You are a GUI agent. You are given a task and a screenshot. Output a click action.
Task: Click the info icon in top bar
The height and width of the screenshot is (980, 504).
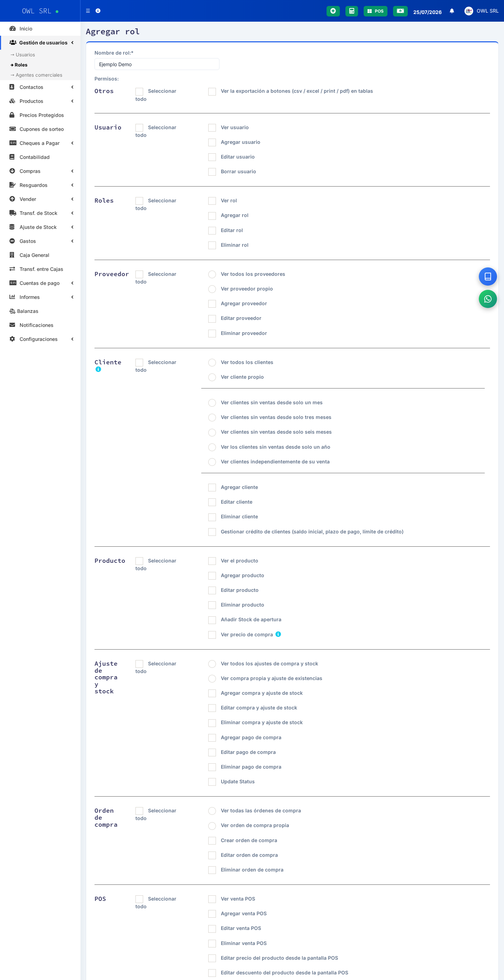(98, 10)
